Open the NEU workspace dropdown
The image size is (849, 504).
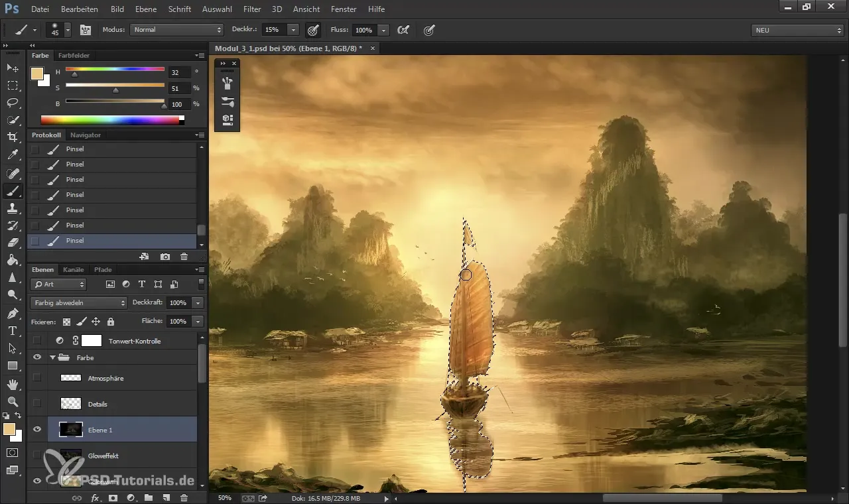pyautogui.click(x=797, y=30)
